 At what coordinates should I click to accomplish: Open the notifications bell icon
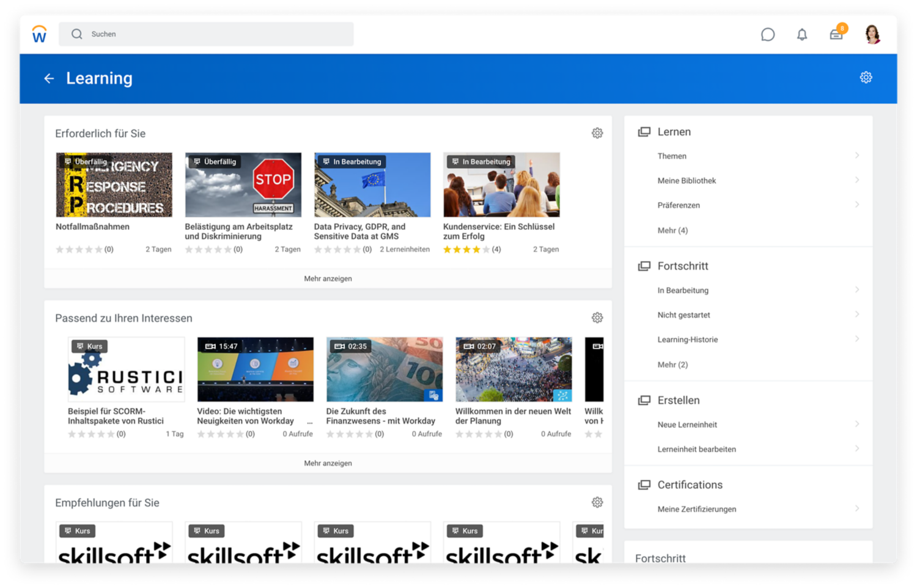pos(802,34)
